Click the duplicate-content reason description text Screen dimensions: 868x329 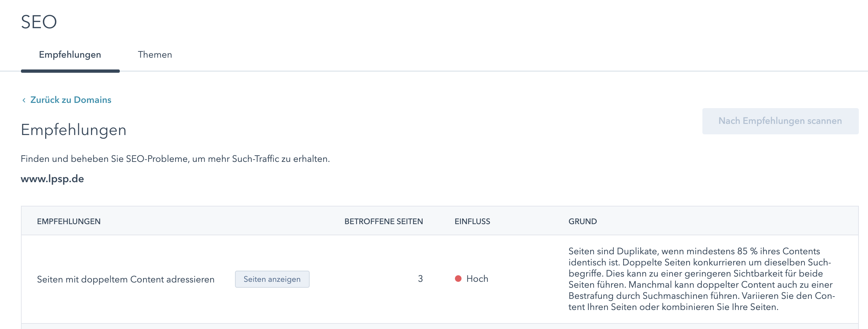(701, 279)
